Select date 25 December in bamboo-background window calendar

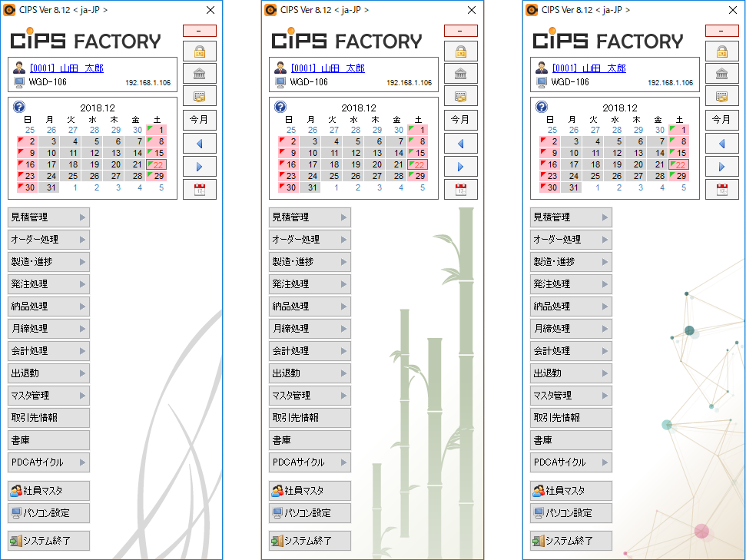tap(334, 176)
